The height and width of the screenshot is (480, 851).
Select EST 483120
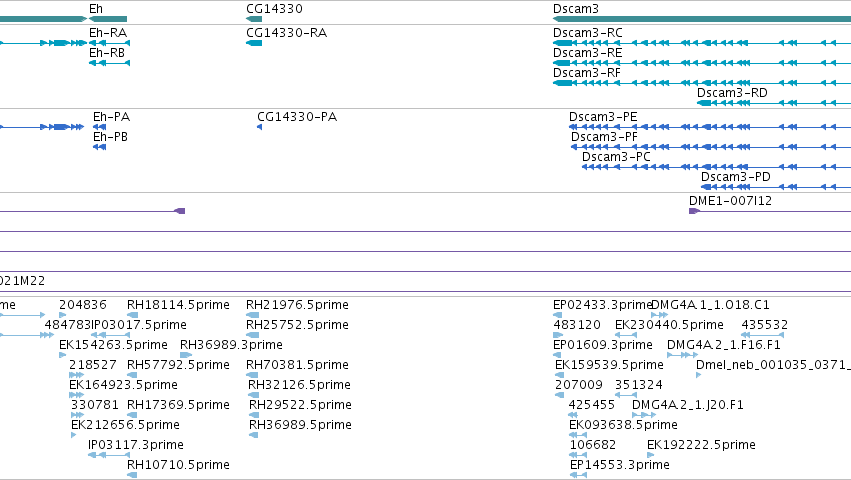tap(576, 325)
